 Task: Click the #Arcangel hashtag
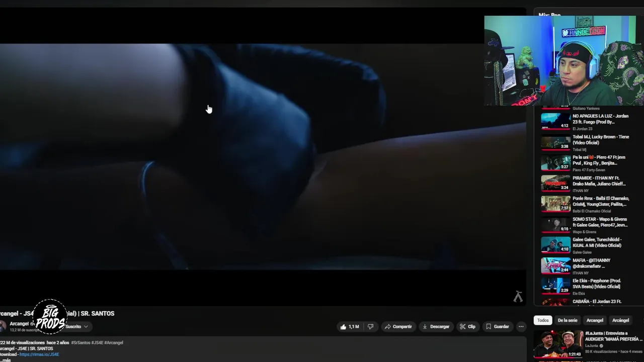(x=114, y=343)
